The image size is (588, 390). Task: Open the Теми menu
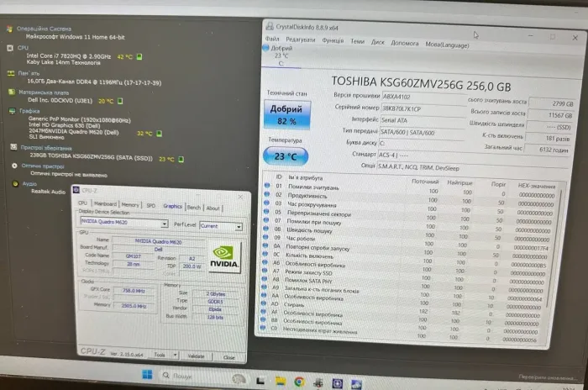[x=357, y=41]
